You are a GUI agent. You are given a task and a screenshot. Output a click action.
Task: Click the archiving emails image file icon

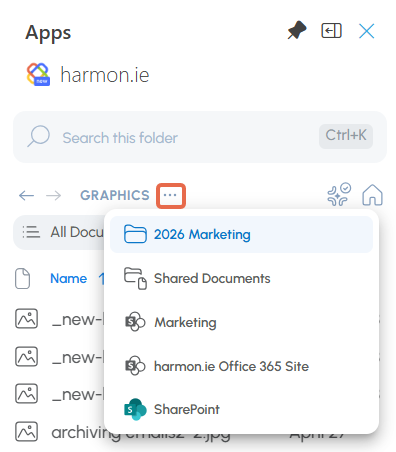click(26, 432)
